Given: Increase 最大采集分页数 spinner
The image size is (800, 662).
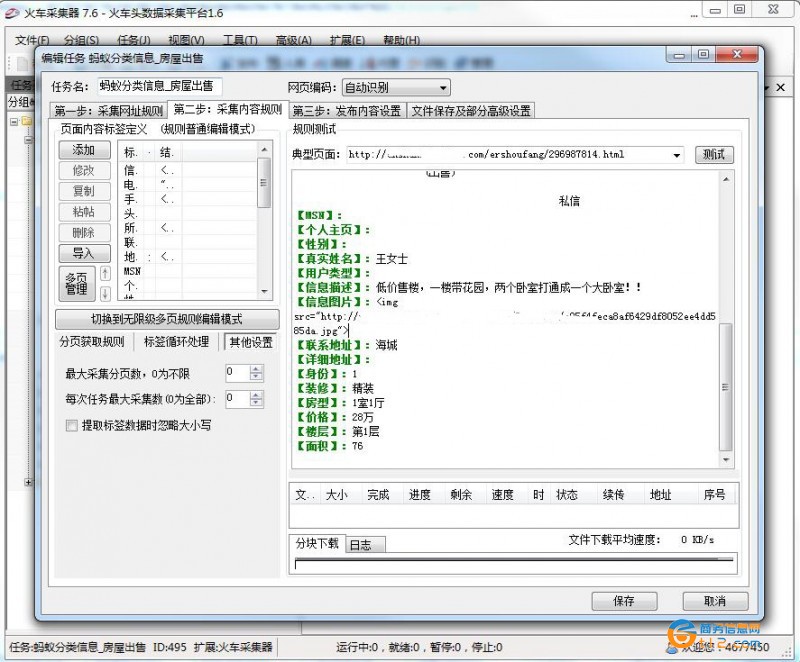Looking at the screenshot, I should pyautogui.click(x=257, y=369).
